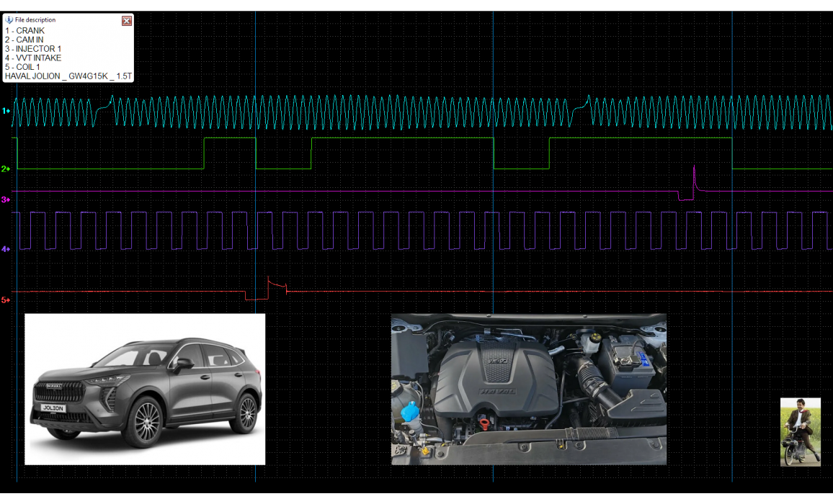
Task: Click the HAVAL JOLION GW4G15K text line
Action: point(68,76)
